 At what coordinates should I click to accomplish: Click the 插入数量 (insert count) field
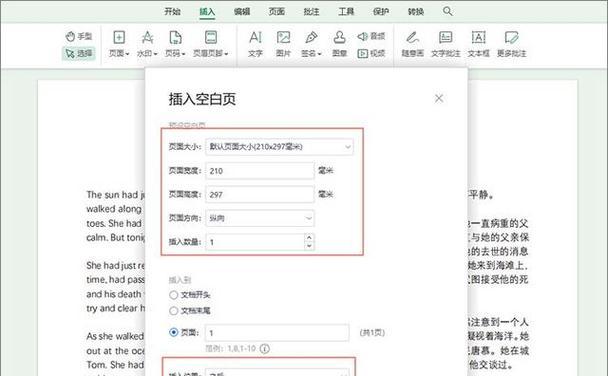click(x=255, y=242)
